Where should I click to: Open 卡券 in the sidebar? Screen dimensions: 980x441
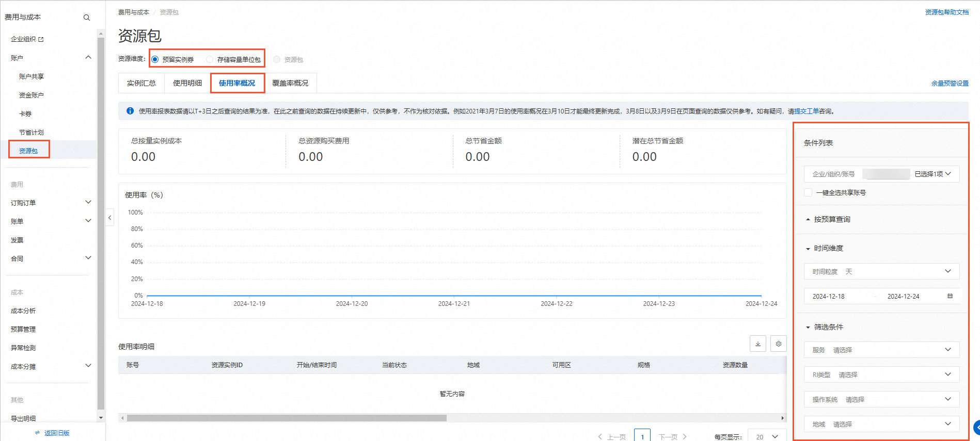(x=25, y=113)
